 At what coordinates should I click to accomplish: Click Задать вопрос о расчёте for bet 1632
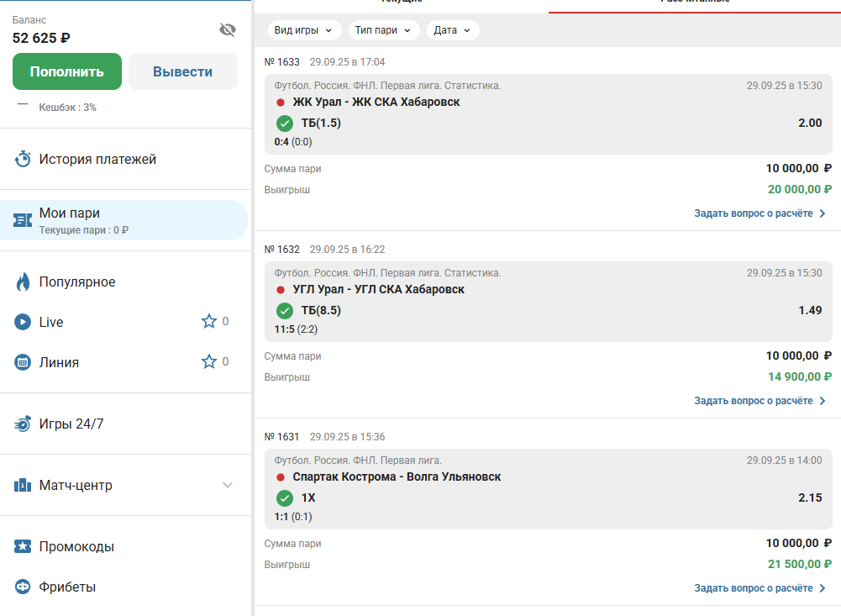click(753, 400)
